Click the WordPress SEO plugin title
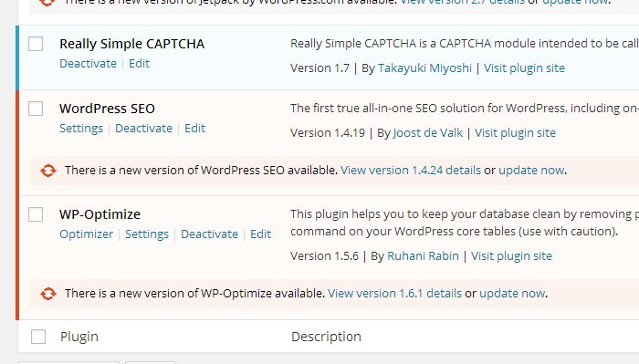Image resolution: width=639 pixels, height=364 pixels. pos(107,109)
